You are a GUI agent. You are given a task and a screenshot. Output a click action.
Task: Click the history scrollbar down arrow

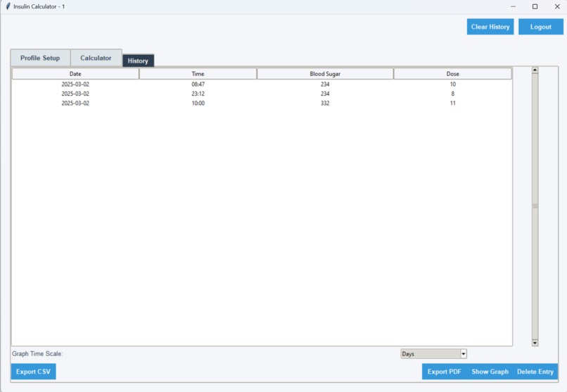click(535, 343)
